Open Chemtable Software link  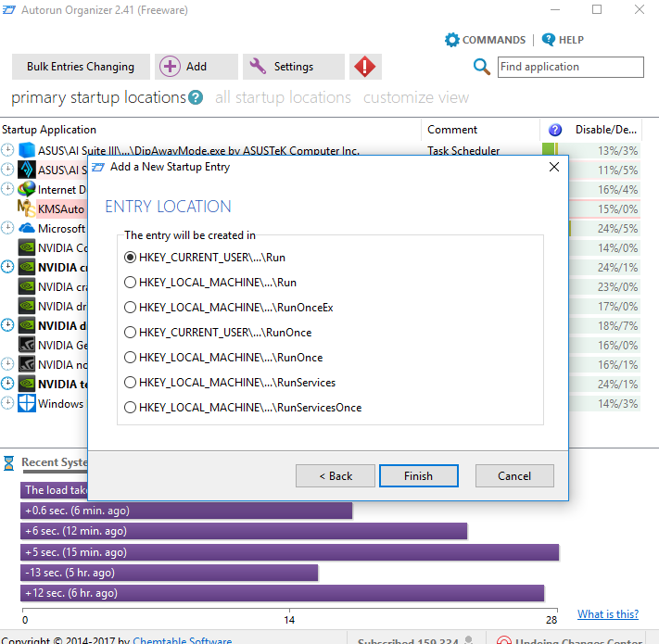pyautogui.click(x=183, y=640)
